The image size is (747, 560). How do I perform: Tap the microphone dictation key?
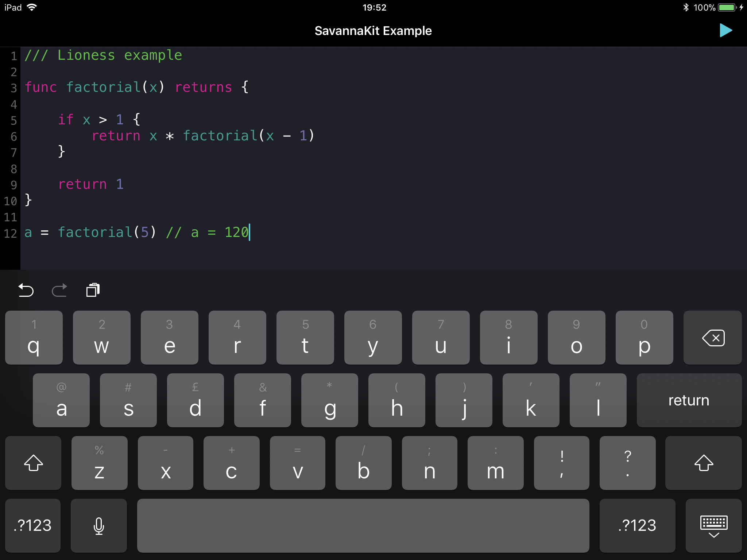[99, 526]
